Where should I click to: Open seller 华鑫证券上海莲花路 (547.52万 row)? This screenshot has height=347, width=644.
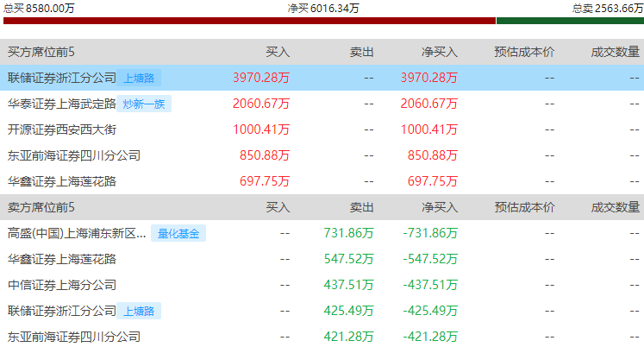[x=62, y=259]
